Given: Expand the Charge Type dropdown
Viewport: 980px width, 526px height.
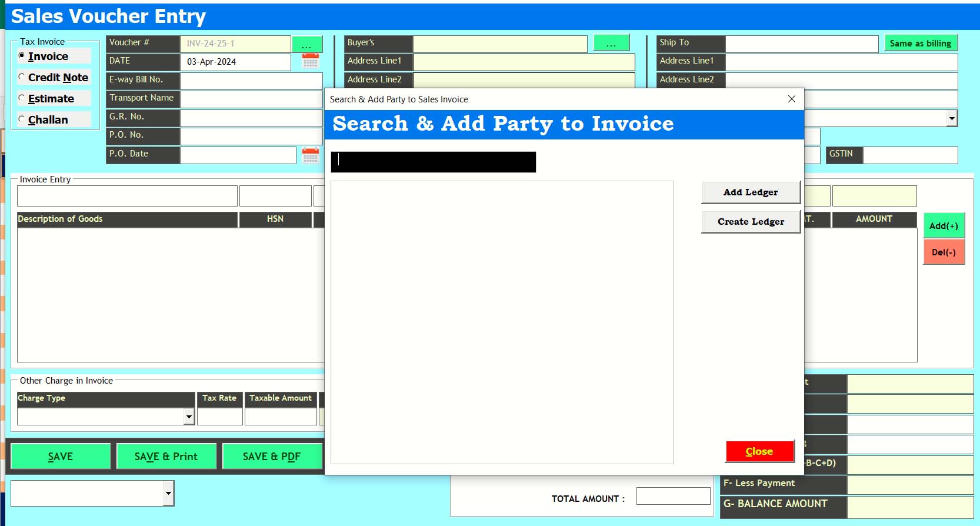Looking at the screenshot, I should point(189,417).
